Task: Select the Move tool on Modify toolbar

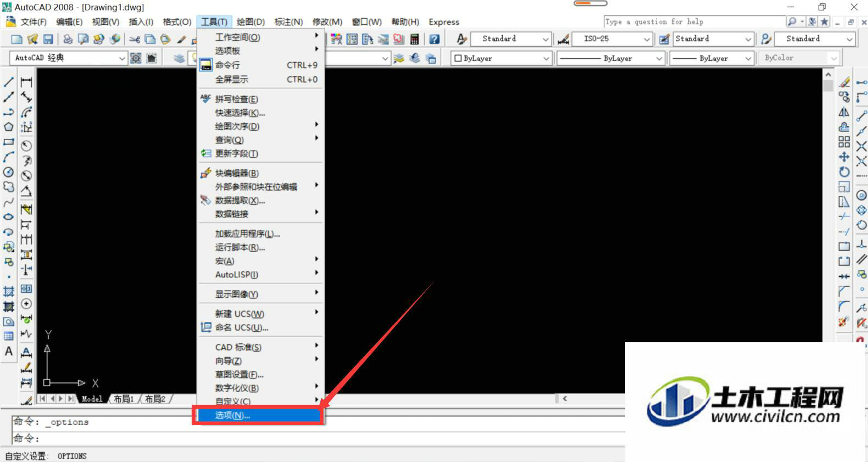Action: point(844,157)
